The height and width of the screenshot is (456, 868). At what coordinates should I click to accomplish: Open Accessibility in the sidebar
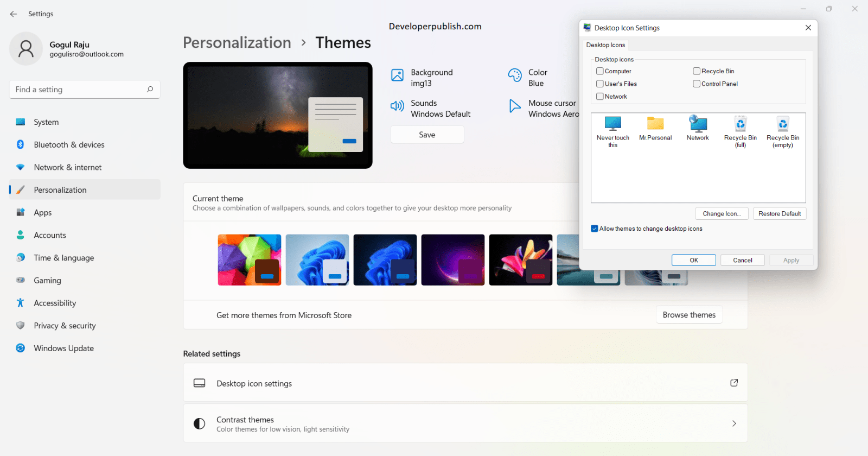pos(85,303)
